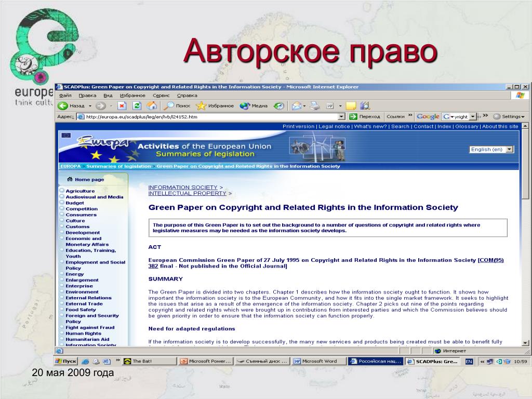Switch to Съемный диск taskbar window
This screenshot has width=532, height=399.
(x=262, y=362)
